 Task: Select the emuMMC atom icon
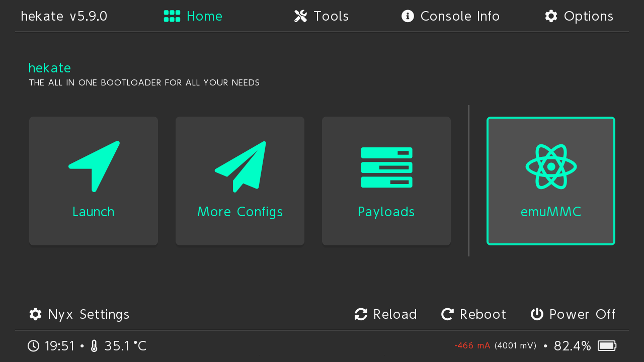tap(551, 166)
